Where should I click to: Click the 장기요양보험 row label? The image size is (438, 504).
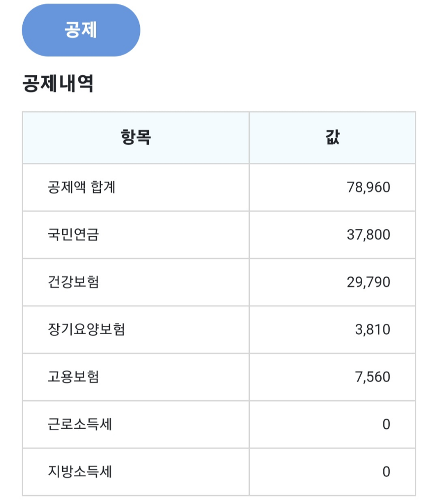(86, 329)
